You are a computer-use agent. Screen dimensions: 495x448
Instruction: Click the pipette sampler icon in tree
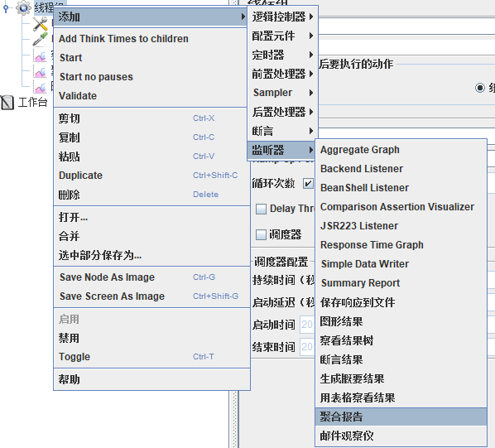click(40, 39)
